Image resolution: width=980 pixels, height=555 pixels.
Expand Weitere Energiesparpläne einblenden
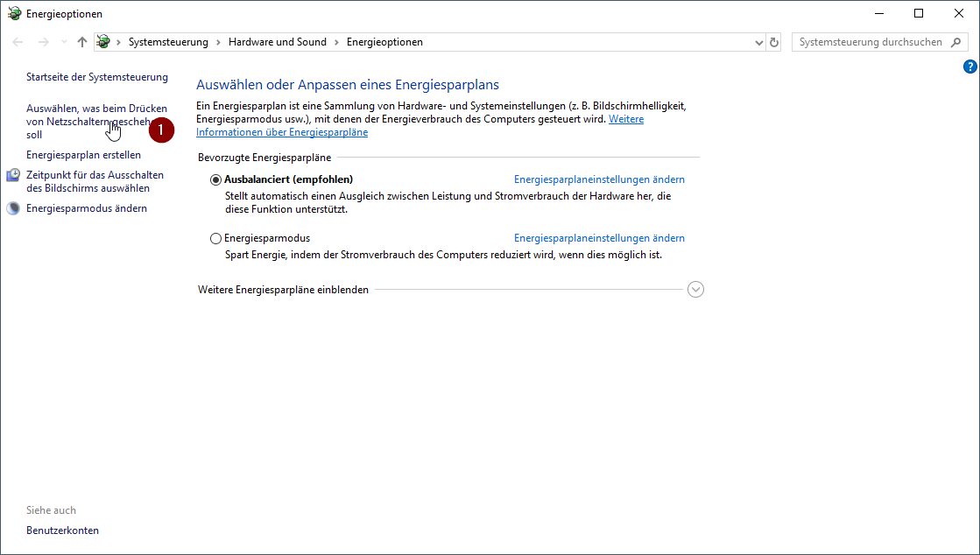695,290
